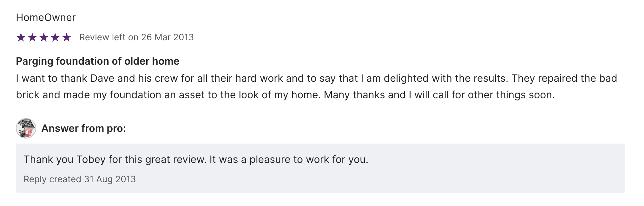Click the 'Reply created 31 Aug 2013' timestamp

click(x=80, y=179)
